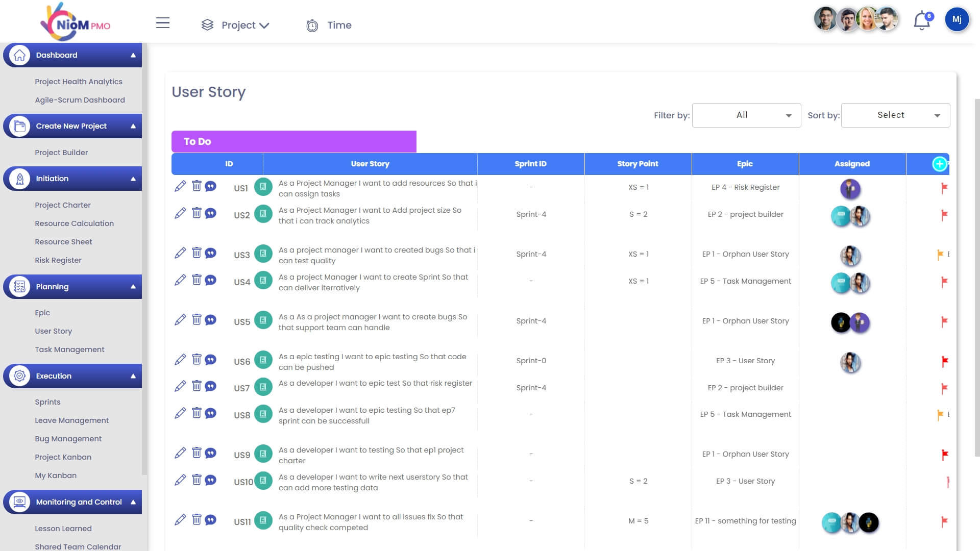Open the Sort by Select dropdown
The width and height of the screenshot is (980, 551).
895,115
